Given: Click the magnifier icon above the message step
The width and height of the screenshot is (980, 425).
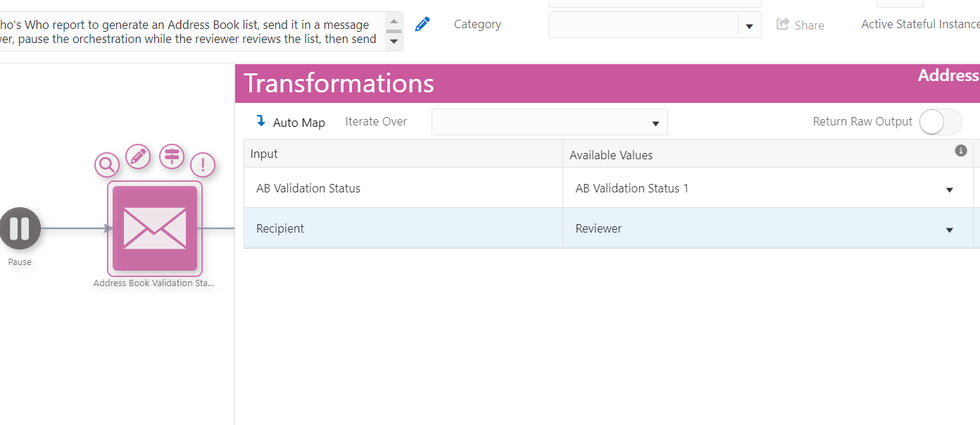Looking at the screenshot, I should [x=107, y=165].
